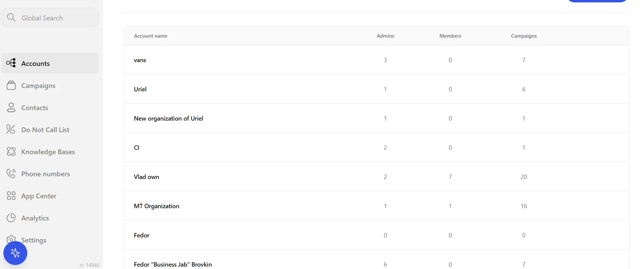Focus the Global Search field
644x269 pixels.
point(50,18)
